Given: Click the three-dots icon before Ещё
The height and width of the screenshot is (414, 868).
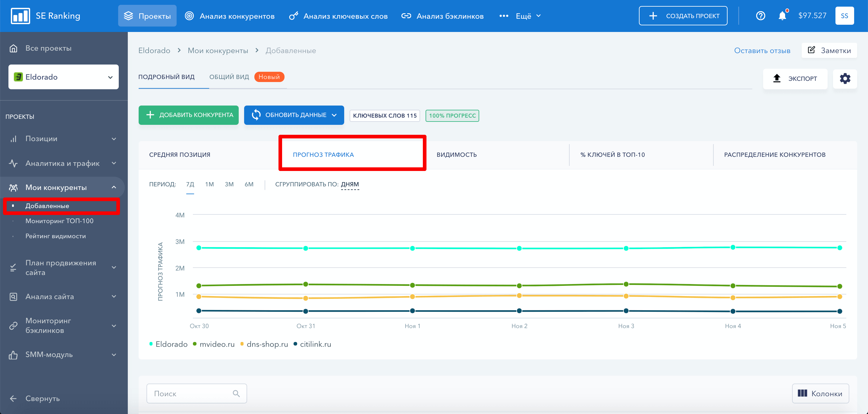Looking at the screenshot, I should tap(503, 16).
